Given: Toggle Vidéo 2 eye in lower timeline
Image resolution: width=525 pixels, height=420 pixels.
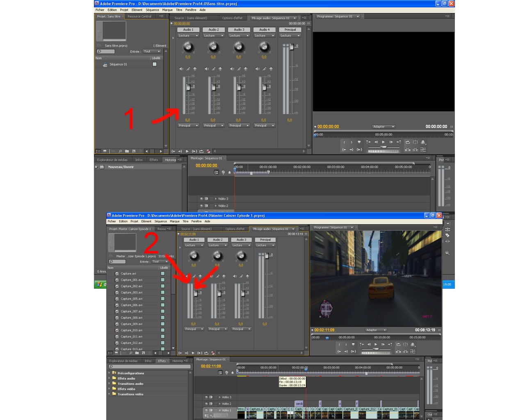Looking at the screenshot, I should point(206,404).
